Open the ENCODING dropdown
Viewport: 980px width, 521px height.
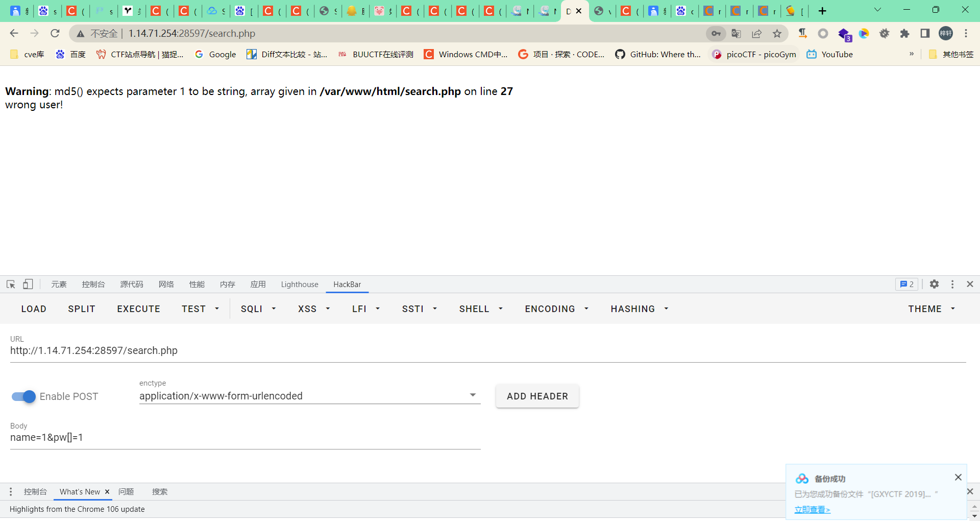point(556,309)
